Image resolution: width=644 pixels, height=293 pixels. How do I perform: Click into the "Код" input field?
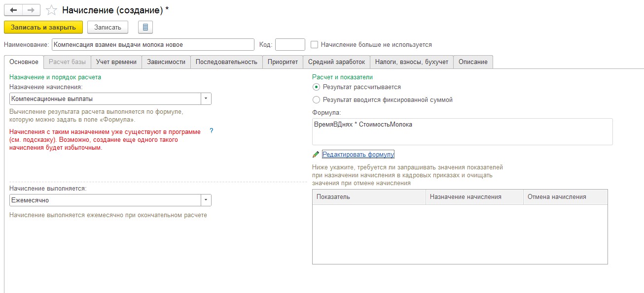290,45
